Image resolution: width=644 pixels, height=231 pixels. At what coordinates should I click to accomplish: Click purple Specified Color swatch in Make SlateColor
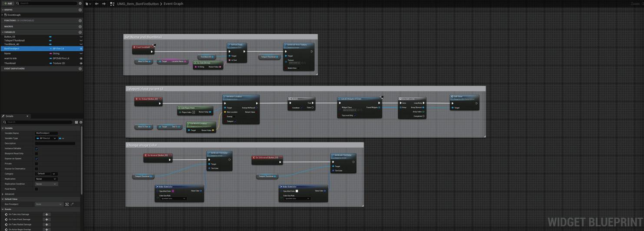point(173,191)
